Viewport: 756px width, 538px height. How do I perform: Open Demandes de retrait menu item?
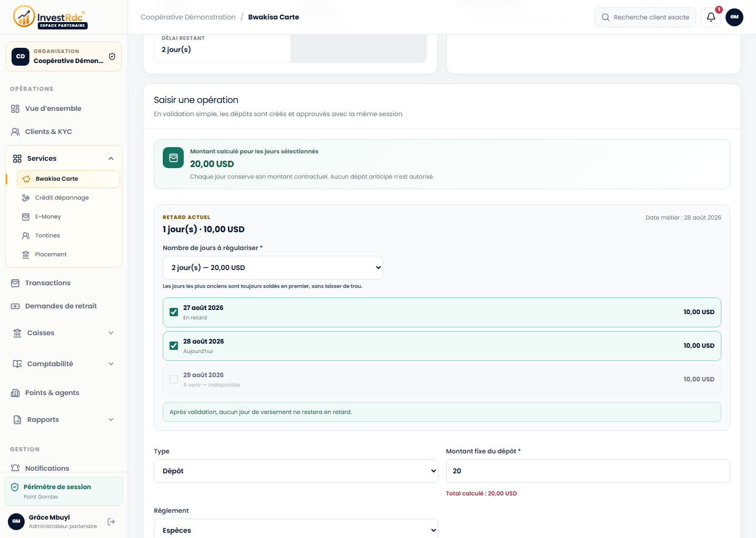click(64, 306)
